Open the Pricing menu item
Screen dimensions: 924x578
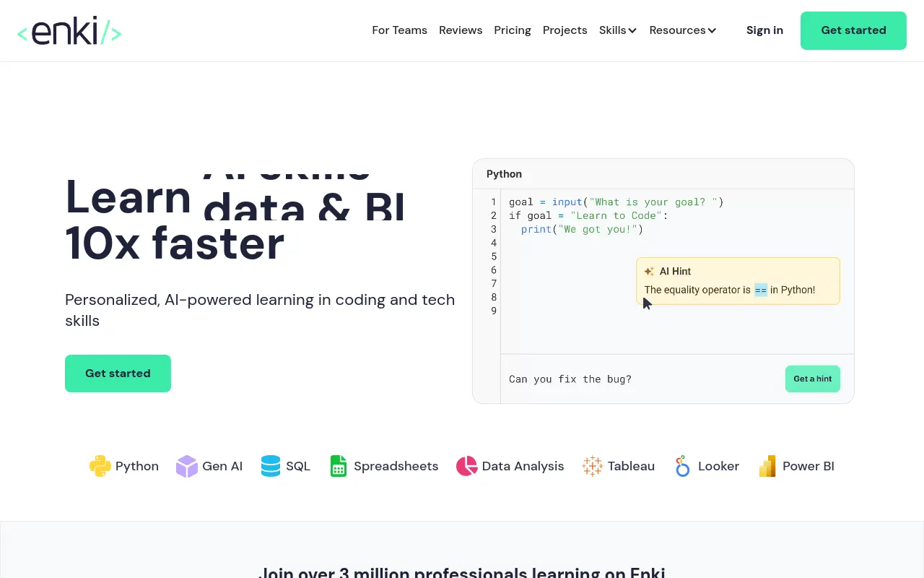point(513,30)
